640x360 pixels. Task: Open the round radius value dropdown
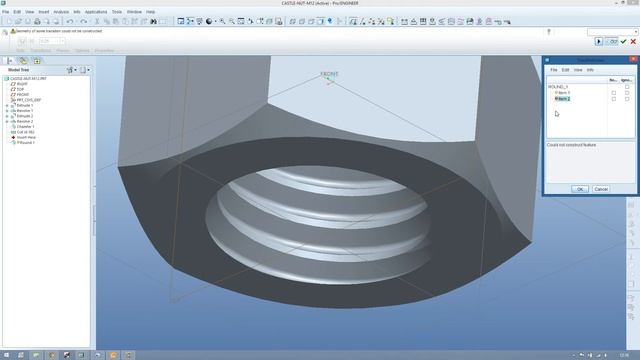click(x=62, y=41)
